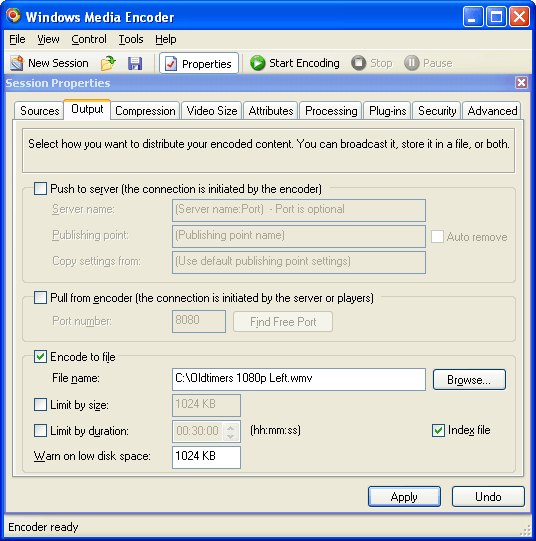Click the File name text field
The width and height of the screenshot is (536, 541).
tap(299, 379)
